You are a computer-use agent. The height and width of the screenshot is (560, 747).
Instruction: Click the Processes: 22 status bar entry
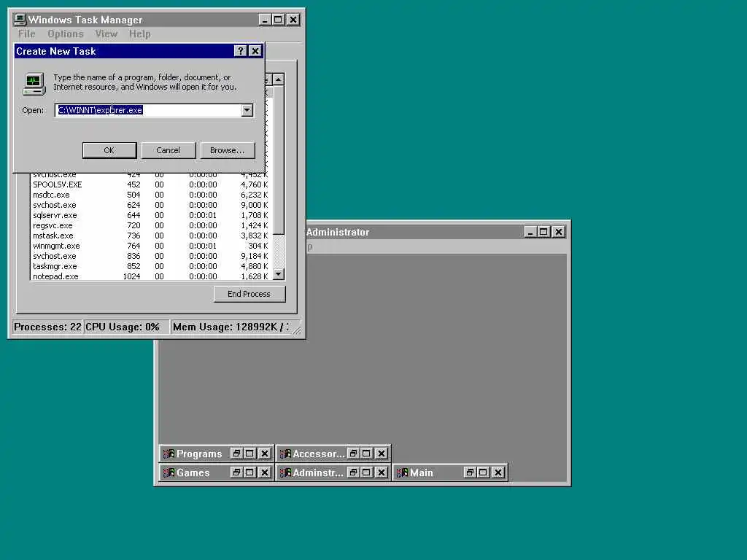click(x=47, y=327)
